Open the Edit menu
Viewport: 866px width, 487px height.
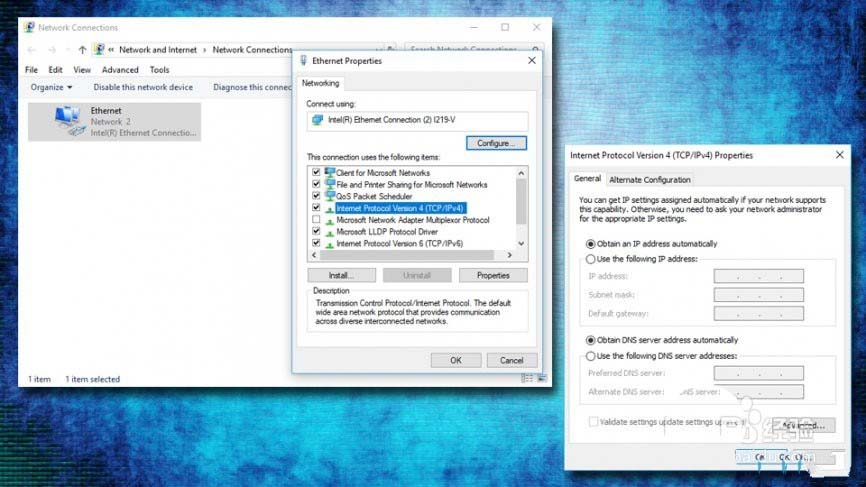(55, 70)
